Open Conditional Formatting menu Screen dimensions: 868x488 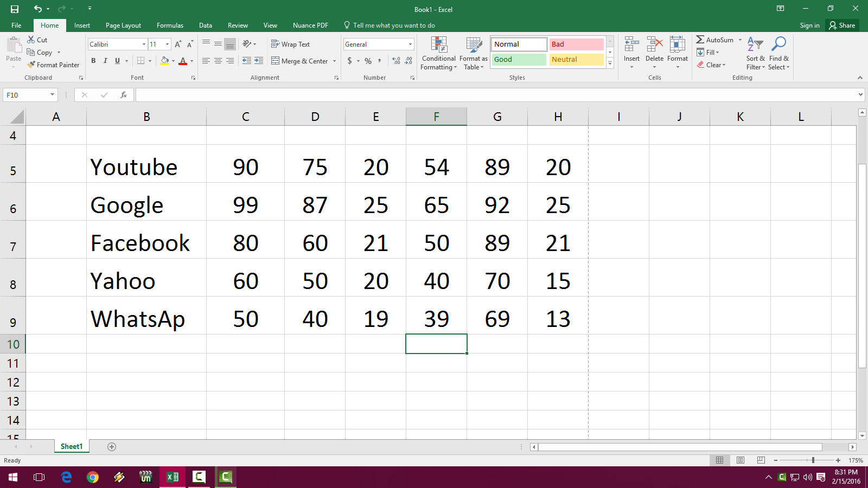[x=439, y=53]
